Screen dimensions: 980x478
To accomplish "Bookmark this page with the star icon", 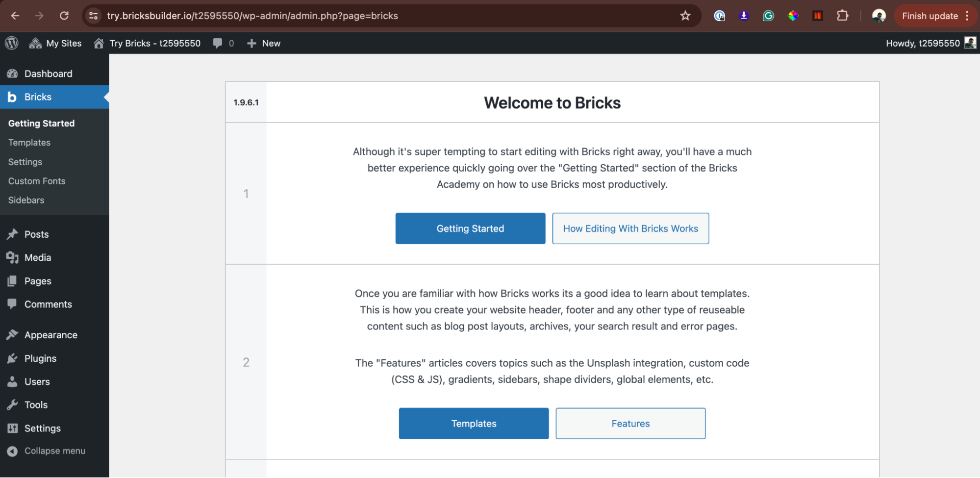I will point(684,15).
